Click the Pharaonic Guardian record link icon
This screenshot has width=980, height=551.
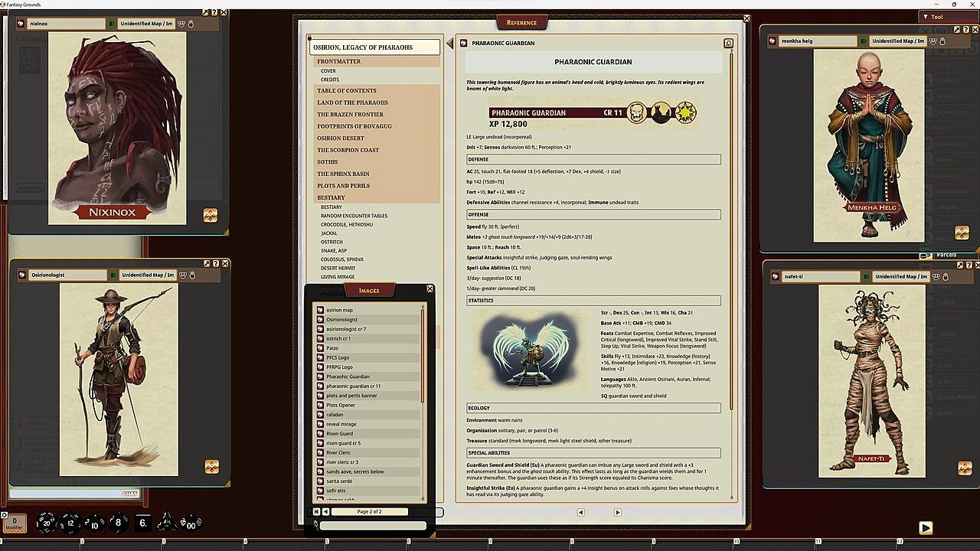click(463, 43)
